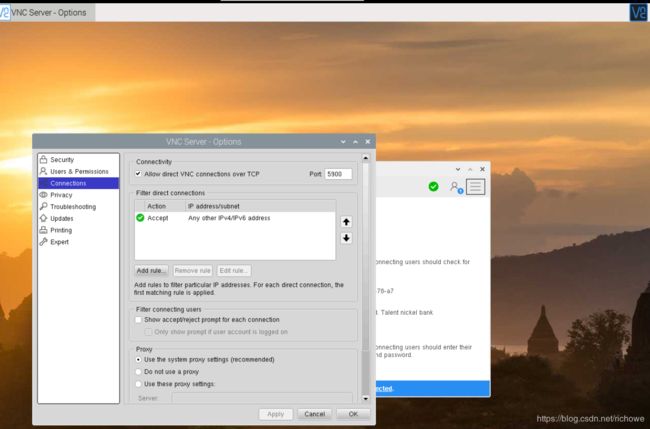The height and width of the screenshot is (429, 650).
Task: Click the connected users icon in VNC Server window
Action: click(456, 187)
